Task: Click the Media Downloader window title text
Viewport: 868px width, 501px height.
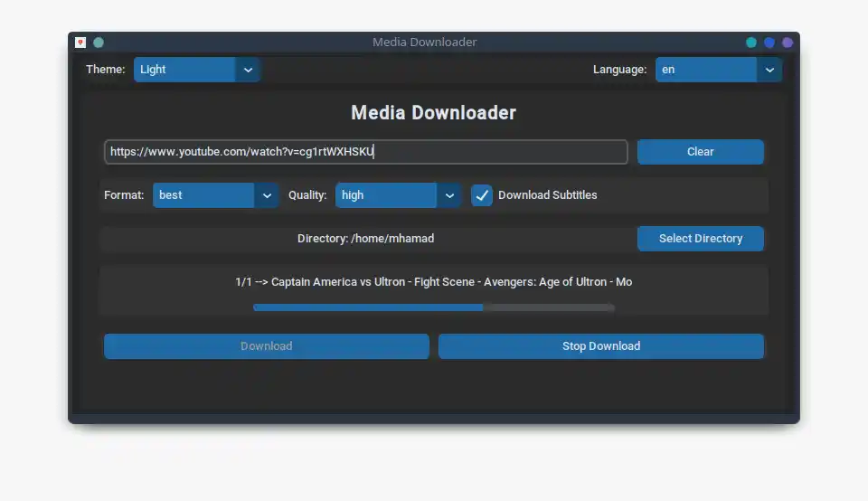Action: (425, 43)
